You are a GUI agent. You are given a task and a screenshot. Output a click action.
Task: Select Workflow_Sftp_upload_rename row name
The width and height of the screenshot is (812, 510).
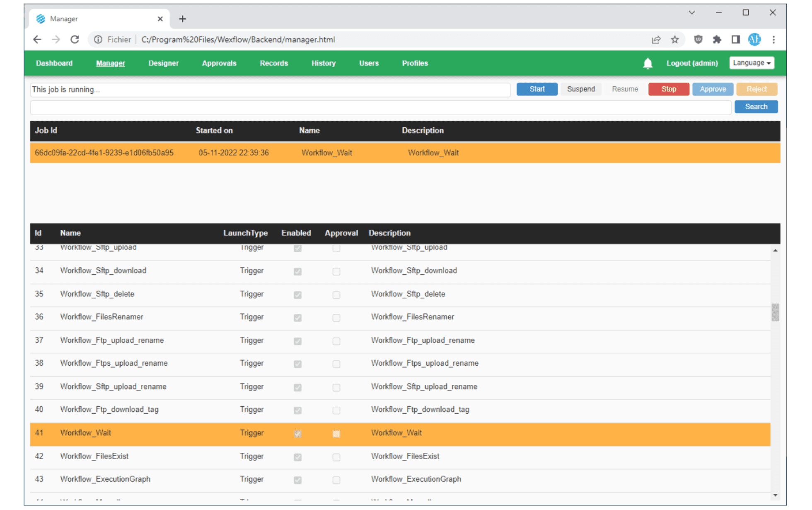click(113, 387)
